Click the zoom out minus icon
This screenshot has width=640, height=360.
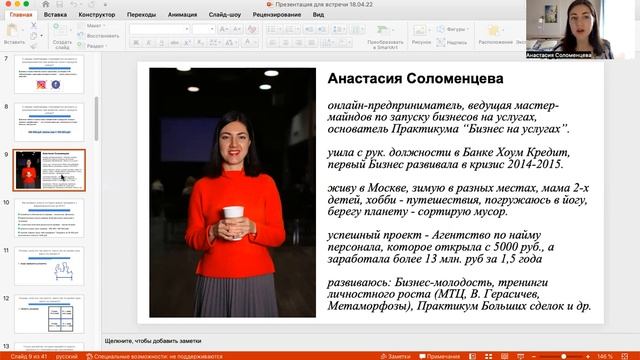[534, 356]
